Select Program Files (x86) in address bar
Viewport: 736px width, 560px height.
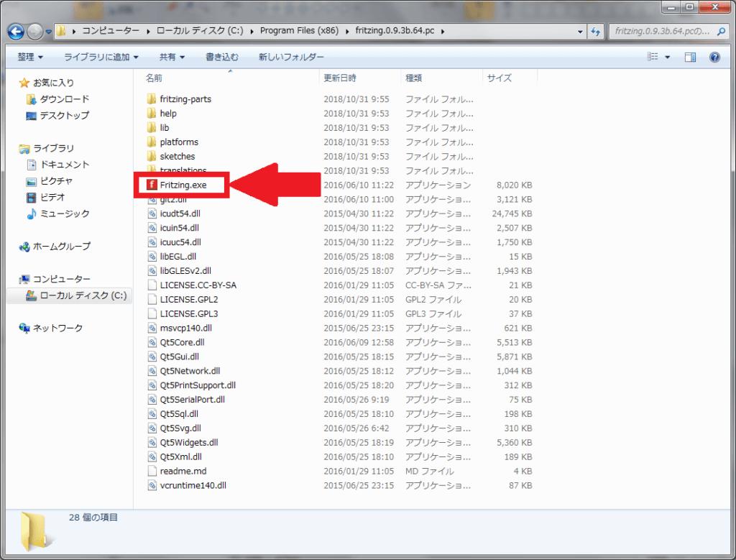tap(299, 30)
